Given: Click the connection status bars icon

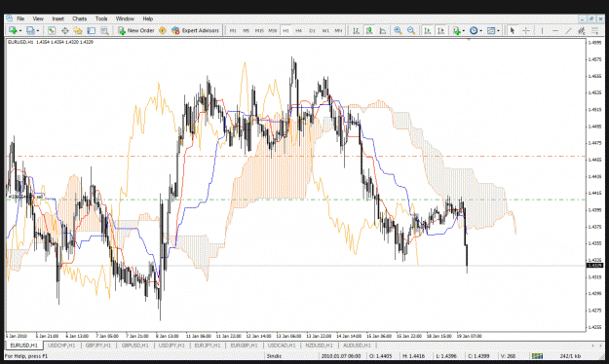Looking at the screenshot, I should [x=537, y=356].
